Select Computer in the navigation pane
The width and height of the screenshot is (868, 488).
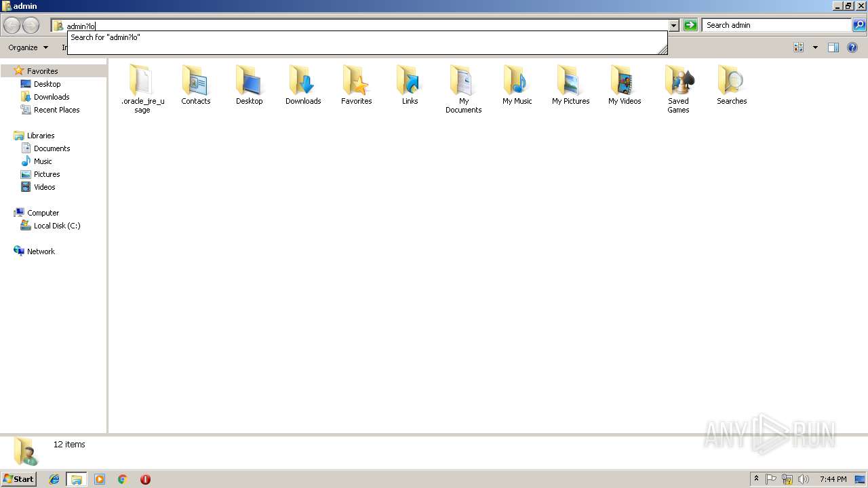tap(43, 213)
